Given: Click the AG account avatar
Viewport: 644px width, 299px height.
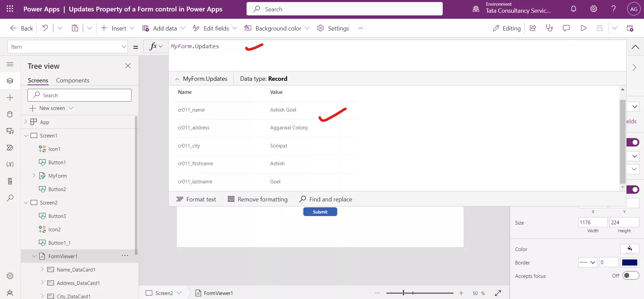Looking at the screenshot, I should 634,9.
